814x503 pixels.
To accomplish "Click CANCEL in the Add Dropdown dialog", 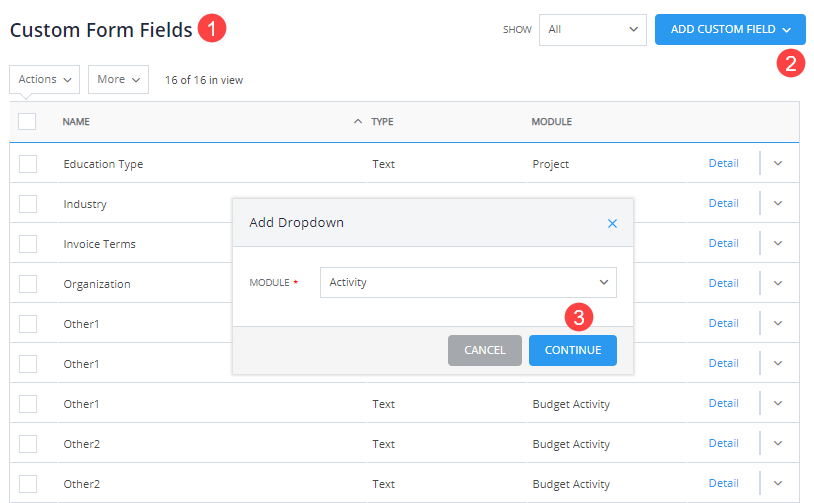I will click(x=485, y=350).
